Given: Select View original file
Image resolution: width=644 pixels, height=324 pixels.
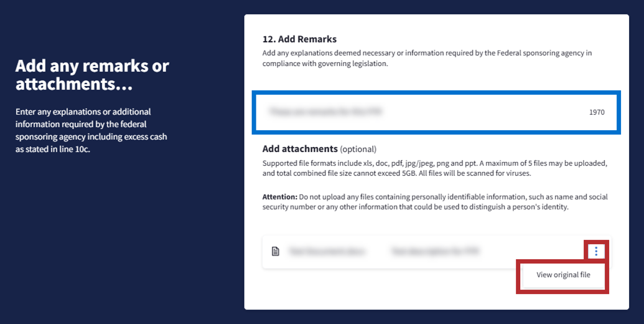Looking at the screenshot, I should [x=563, y=275].
